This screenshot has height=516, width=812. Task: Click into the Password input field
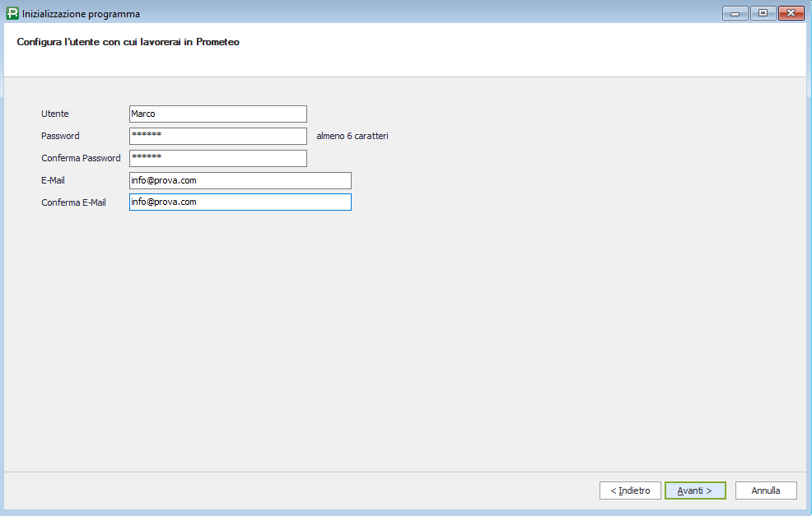point(217,137)
